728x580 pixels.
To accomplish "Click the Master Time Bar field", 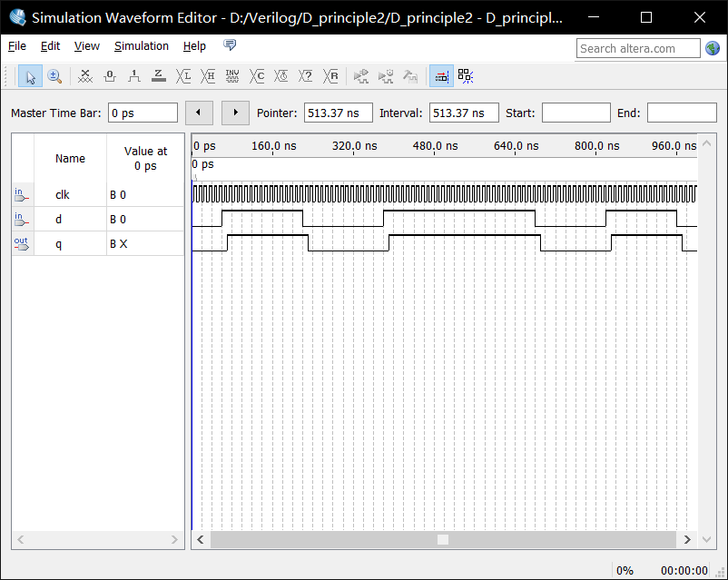I will pos(143,113).
